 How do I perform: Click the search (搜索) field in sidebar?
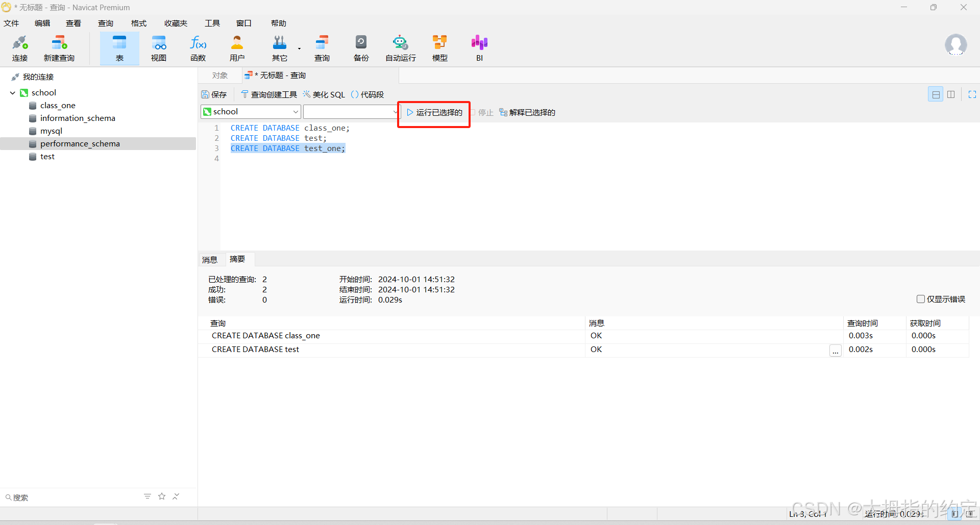pos(71,497)
